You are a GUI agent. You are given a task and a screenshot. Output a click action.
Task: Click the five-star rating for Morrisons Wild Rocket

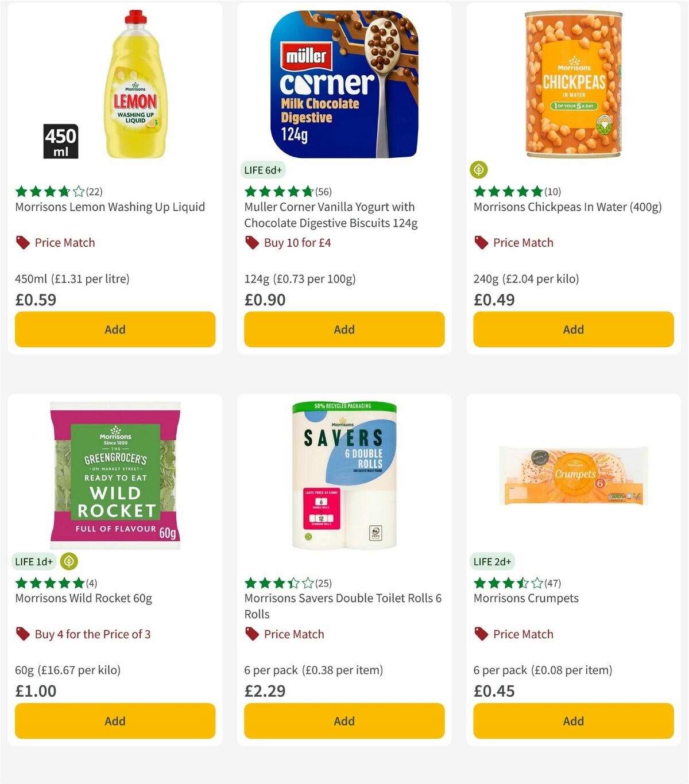coord(49,583)
